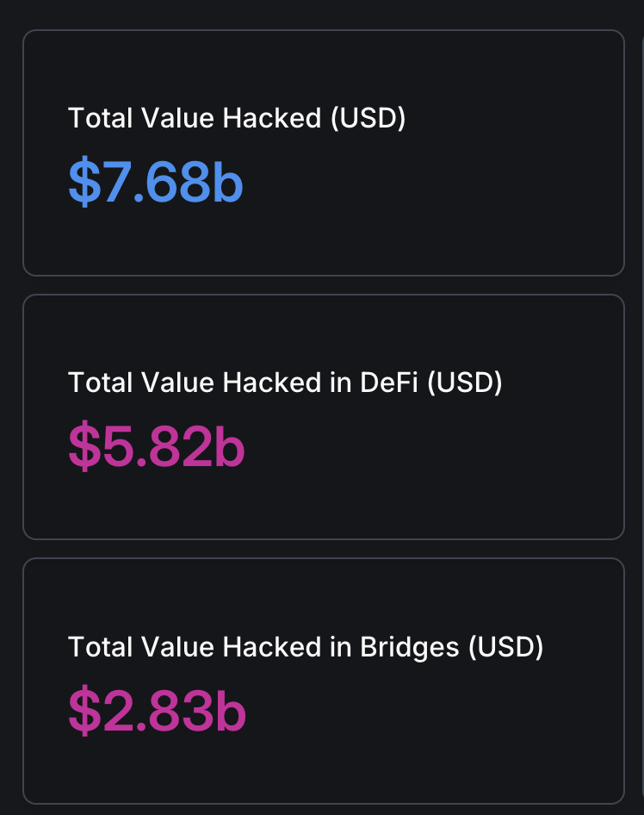Image resolution: width=644 pixels, height=815 pixels.
Task: Click (USD) in the Bridges card title
Action: click(506, 646)
